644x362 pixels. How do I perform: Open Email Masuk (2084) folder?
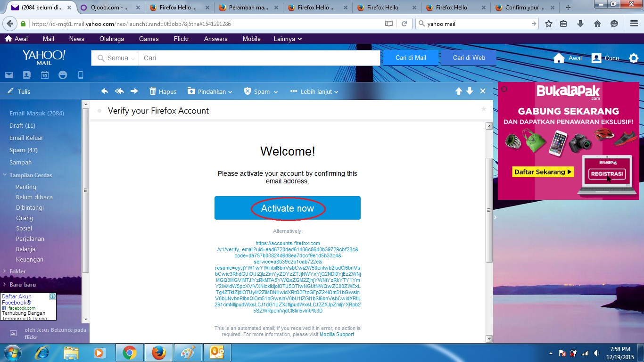(37, 113)
